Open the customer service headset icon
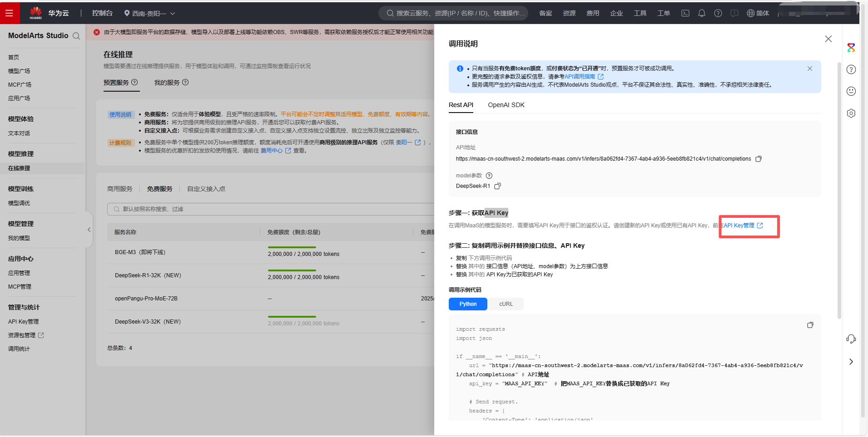 [851, 339]
